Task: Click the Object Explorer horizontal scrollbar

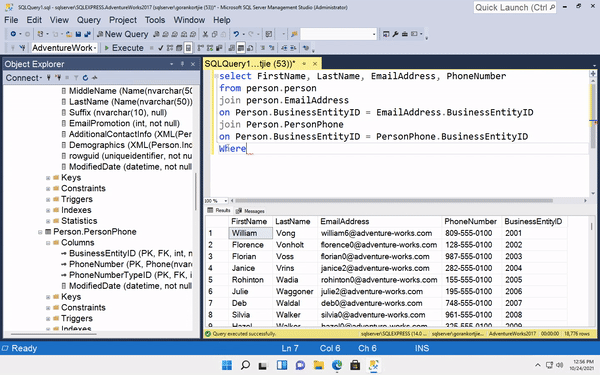Action: click(x=54, y=334)
